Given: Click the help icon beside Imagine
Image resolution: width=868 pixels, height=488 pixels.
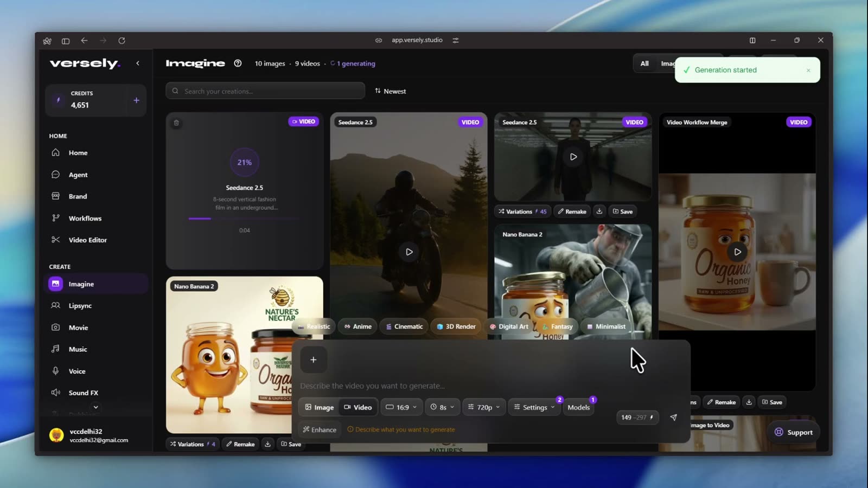Looking at the screenshot, I should [238, 63].
